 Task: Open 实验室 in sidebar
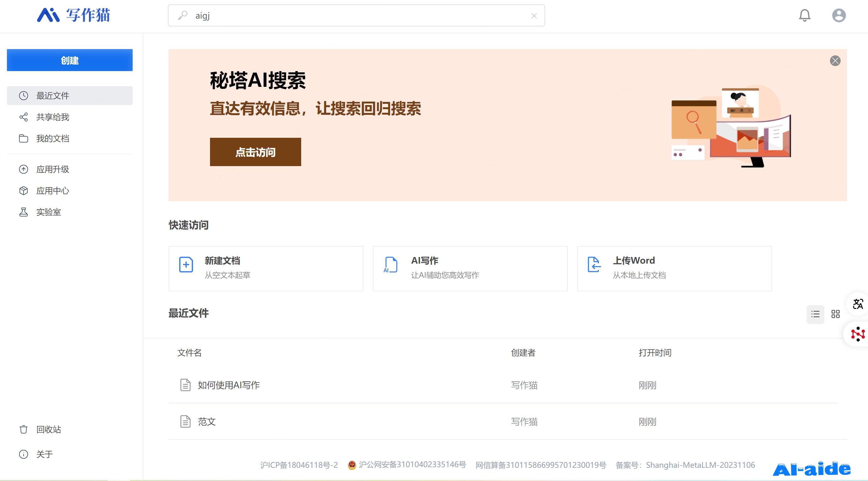coord(70,212)
